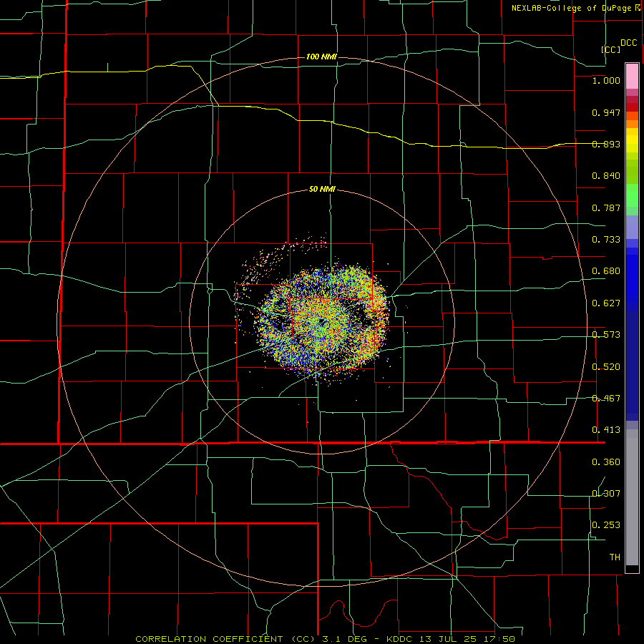Click the [CC] units label
The width and height of the screenshot is (644, 644).
611,49
